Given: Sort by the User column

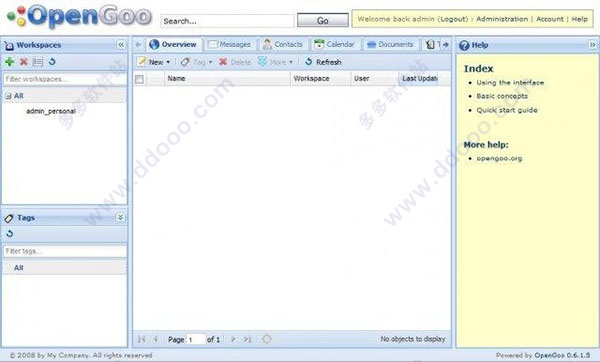Looking at the screenshot, I should (375, 78).
